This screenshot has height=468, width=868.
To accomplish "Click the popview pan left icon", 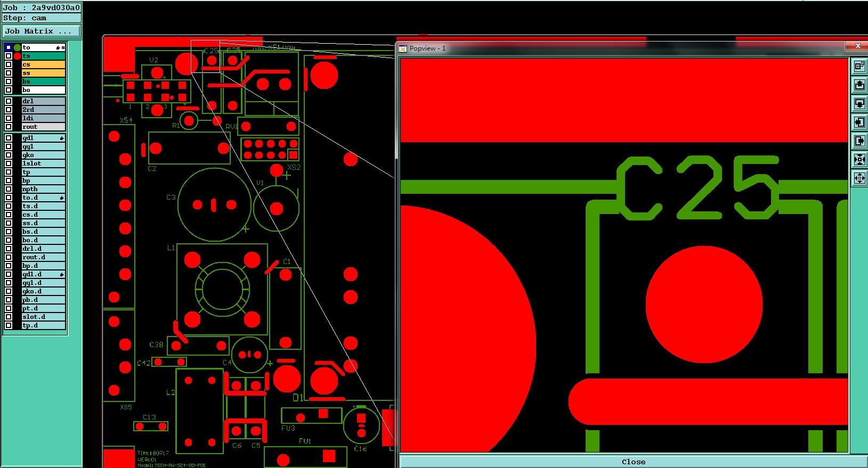I will click(x=859, y=122).
